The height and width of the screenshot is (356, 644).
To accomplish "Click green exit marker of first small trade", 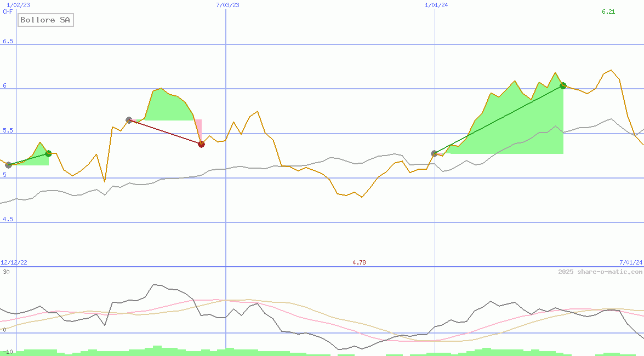I will (48, 153).
